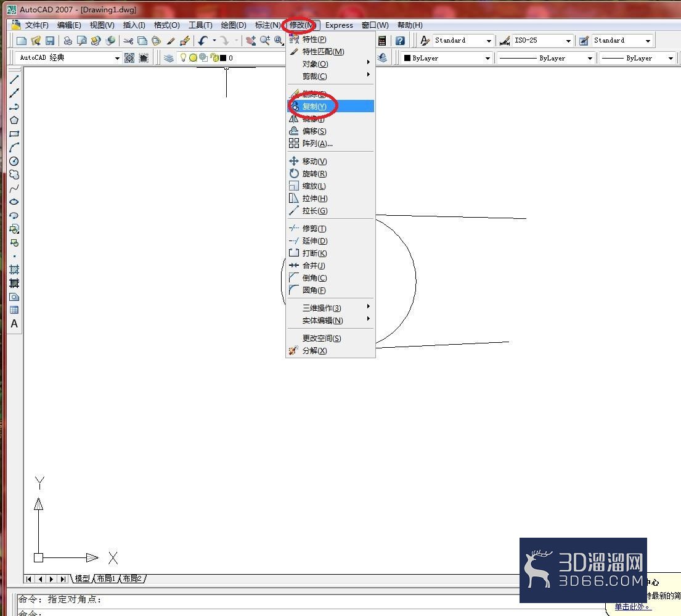Select the Spline tool
681x616 pixels.
[x=14, y=189]
